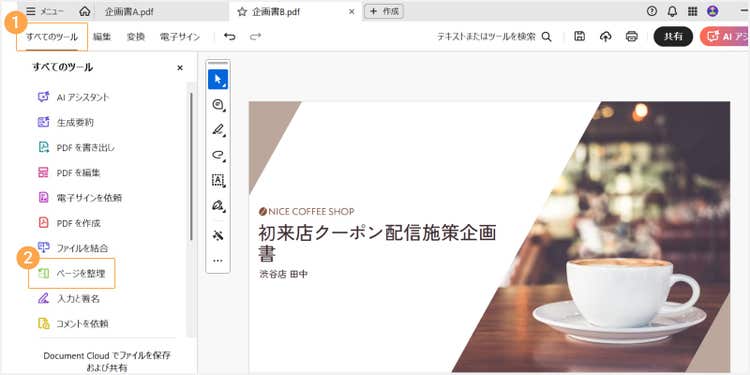Open コメントを依頼 tool
Screen dimensions: 750x375
tap(73, 324)
